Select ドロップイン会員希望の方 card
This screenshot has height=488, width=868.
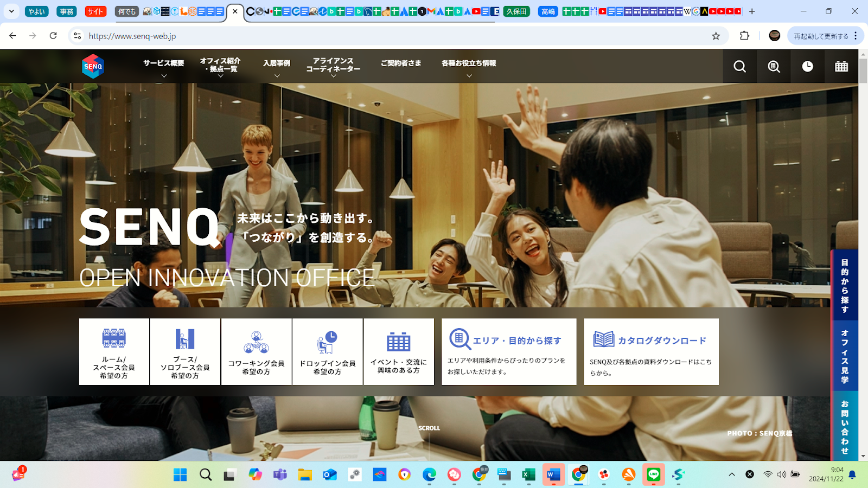pos(328,352)
